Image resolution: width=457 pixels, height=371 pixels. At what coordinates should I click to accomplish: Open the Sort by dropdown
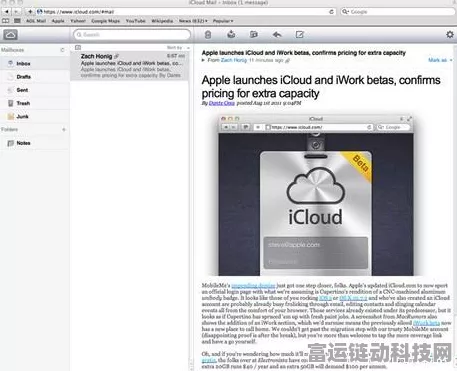(x=178, y=48)
